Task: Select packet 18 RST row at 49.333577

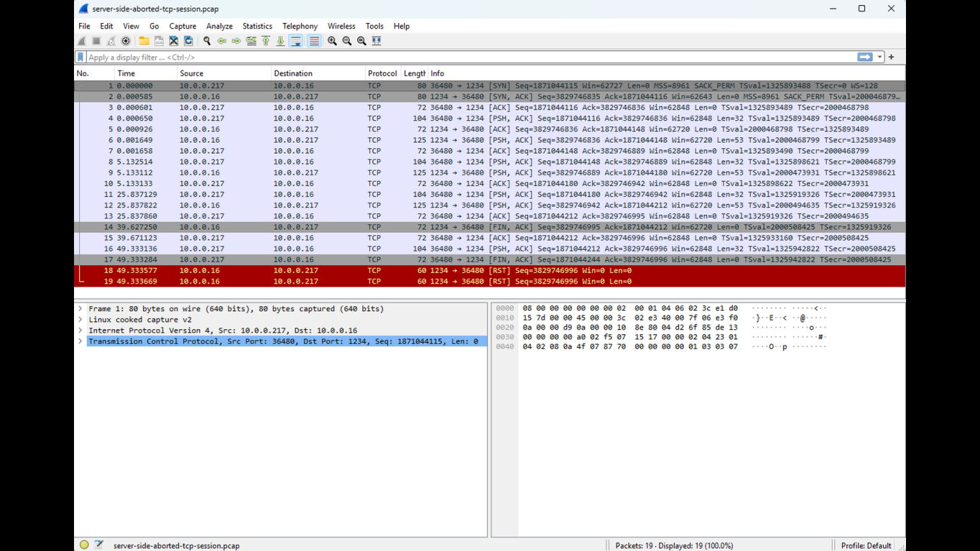Action: [x=489, y=270]
